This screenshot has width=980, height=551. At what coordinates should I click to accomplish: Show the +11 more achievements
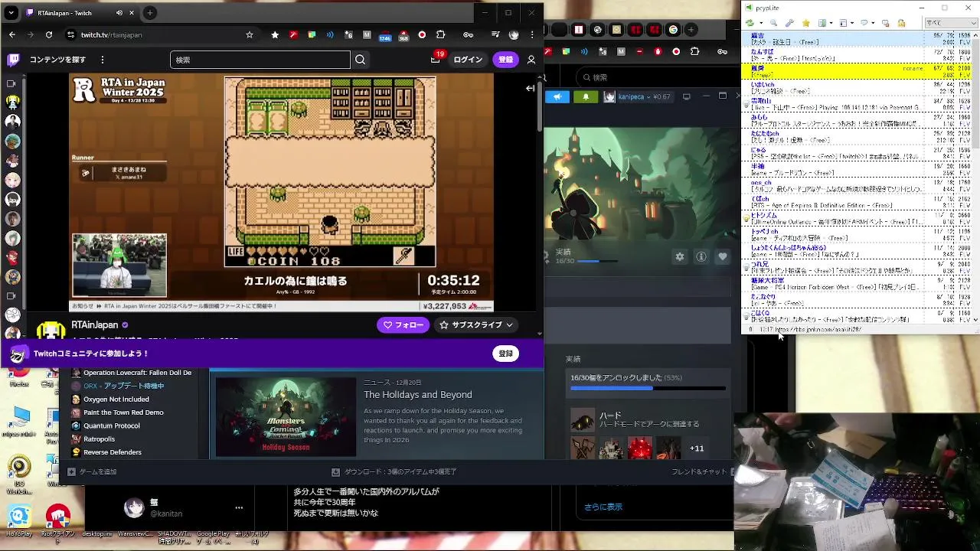(697, 448)
